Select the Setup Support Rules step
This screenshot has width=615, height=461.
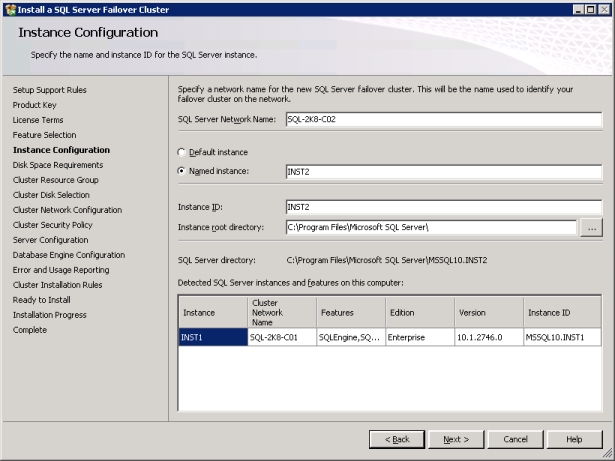[x=49, y=90]
